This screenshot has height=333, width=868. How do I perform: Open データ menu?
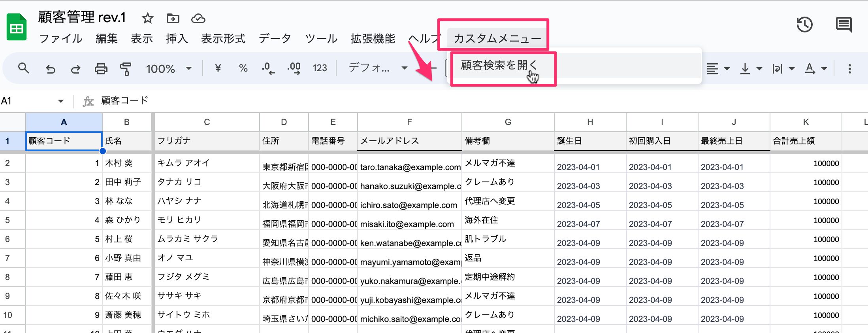click(x=275, y=38)
